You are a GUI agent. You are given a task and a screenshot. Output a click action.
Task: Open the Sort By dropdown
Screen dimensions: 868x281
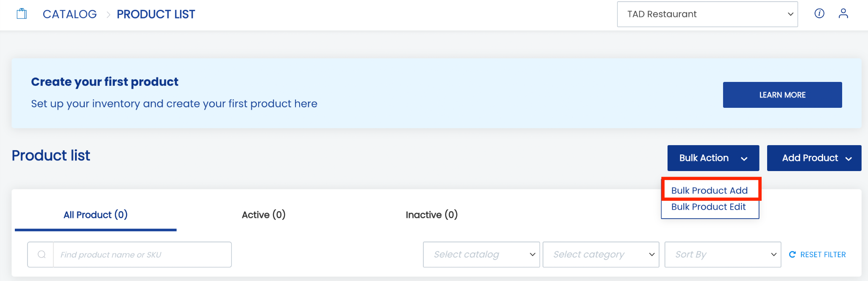[723, 255]
